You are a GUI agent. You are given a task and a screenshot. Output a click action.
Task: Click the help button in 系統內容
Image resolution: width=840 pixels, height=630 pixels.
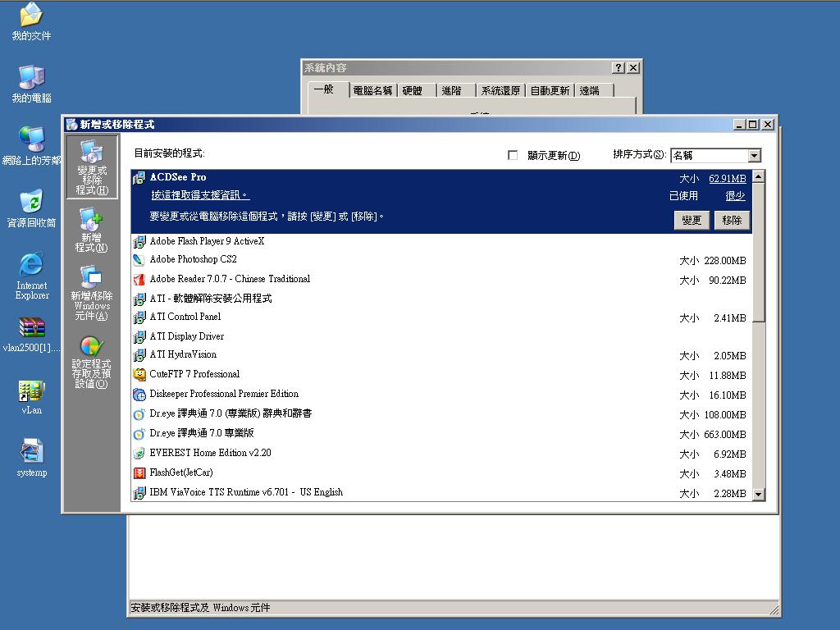pos(619,67)
